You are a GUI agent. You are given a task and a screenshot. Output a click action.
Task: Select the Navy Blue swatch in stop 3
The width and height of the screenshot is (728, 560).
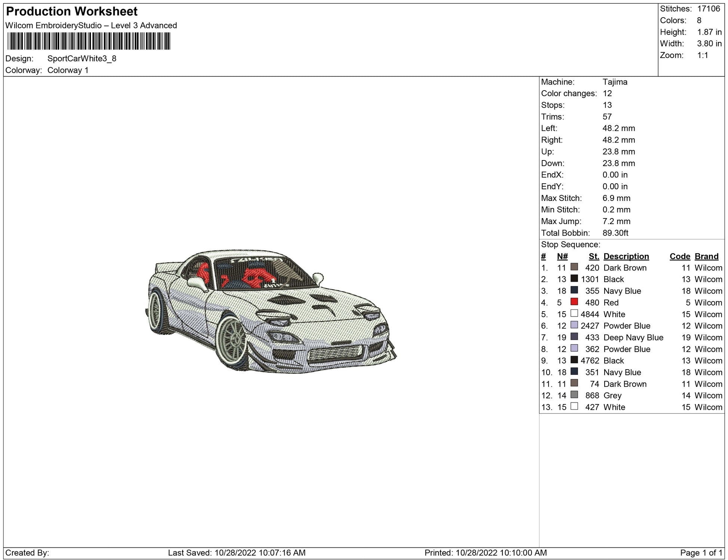(574, 290)
